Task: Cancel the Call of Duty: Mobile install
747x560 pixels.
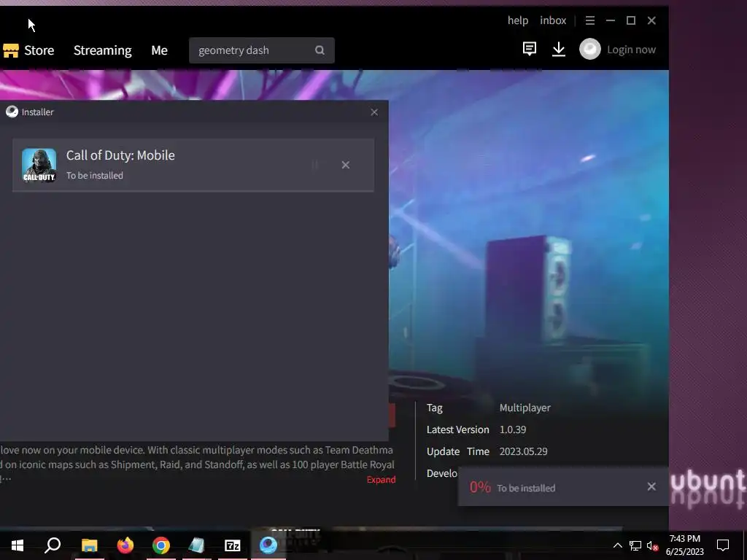Action: 345,165
